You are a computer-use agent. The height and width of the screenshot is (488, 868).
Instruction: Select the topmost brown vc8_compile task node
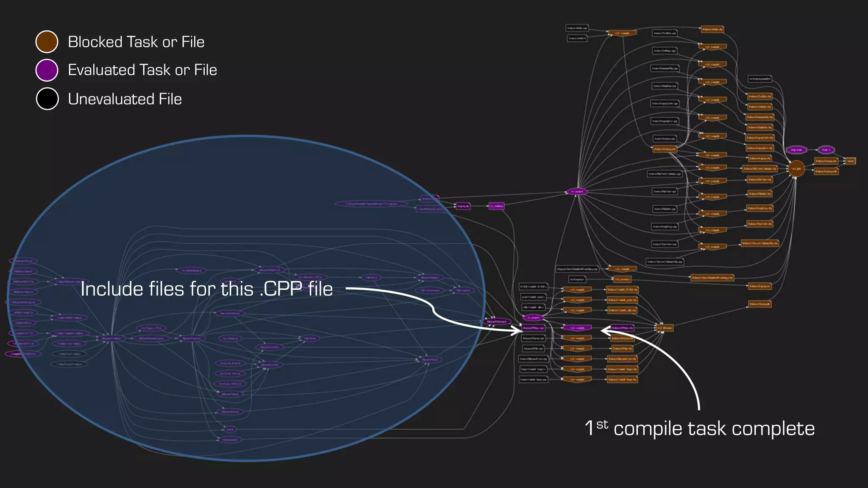622,33
